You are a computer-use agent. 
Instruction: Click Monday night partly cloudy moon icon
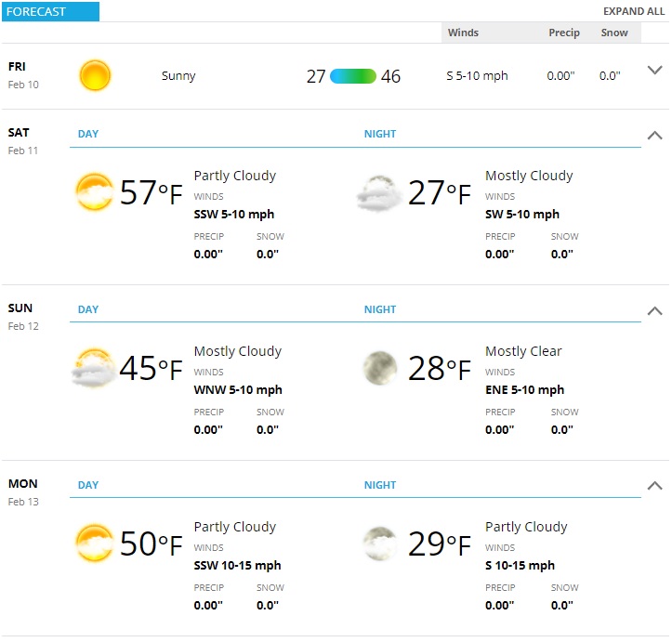point(380,544)
